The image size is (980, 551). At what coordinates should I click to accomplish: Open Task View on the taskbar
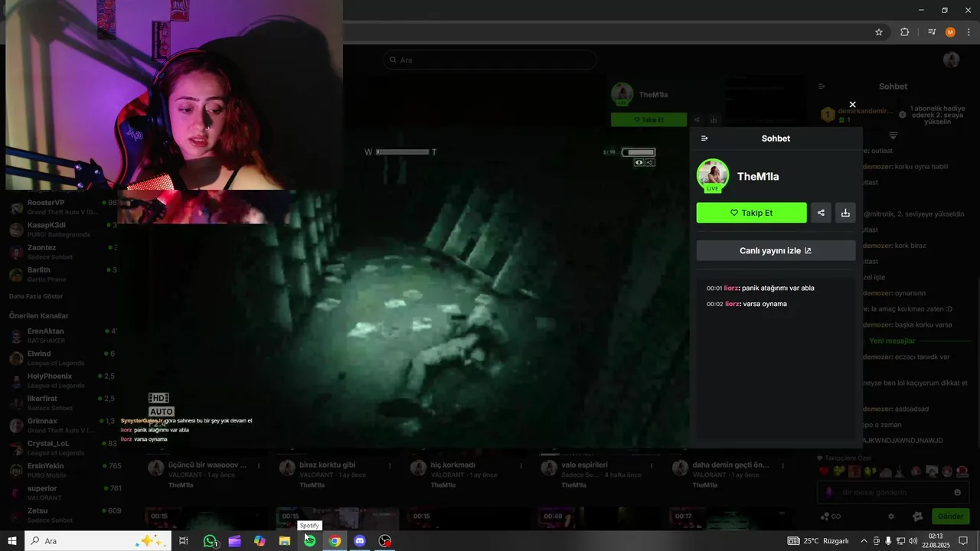184,541
